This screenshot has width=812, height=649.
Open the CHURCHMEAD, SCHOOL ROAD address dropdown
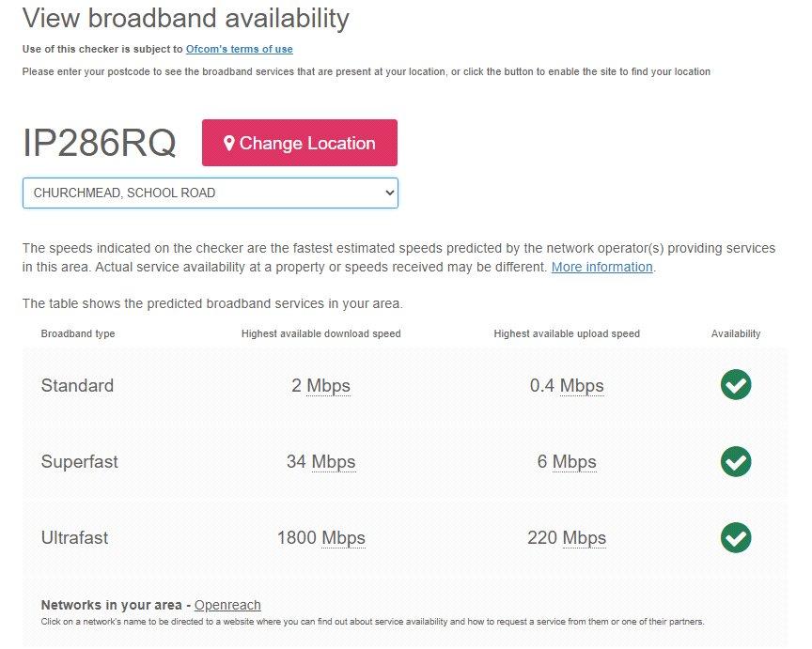[x=210, y=193]
